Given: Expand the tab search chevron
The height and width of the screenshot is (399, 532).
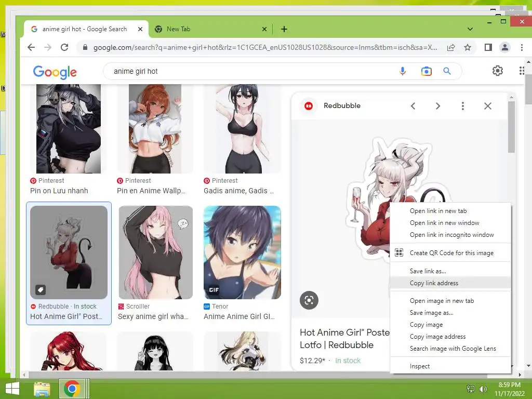Looking at the screenshot, I should [x=470, y=29].
